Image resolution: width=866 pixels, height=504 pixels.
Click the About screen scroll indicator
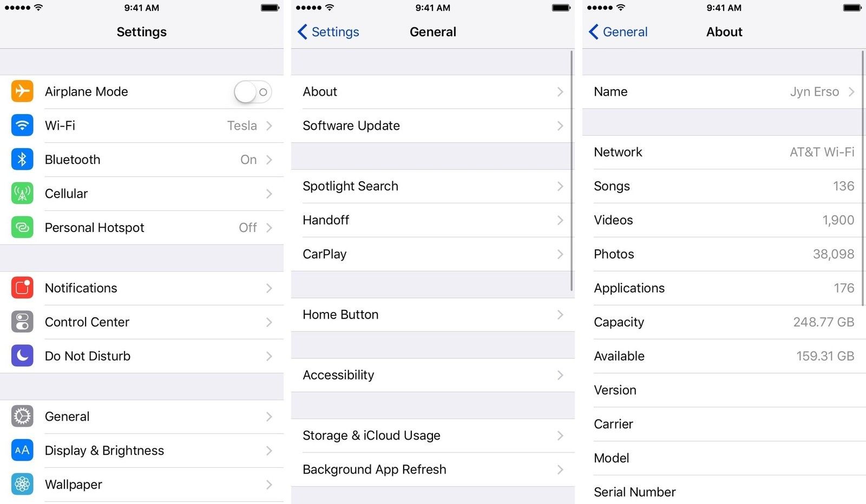(x=863, y=178)
